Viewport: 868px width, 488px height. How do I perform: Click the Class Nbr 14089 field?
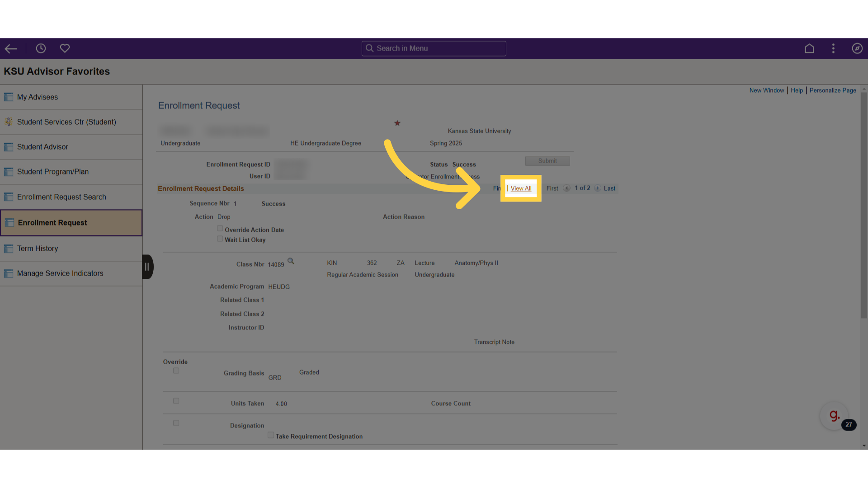[276, 265]
